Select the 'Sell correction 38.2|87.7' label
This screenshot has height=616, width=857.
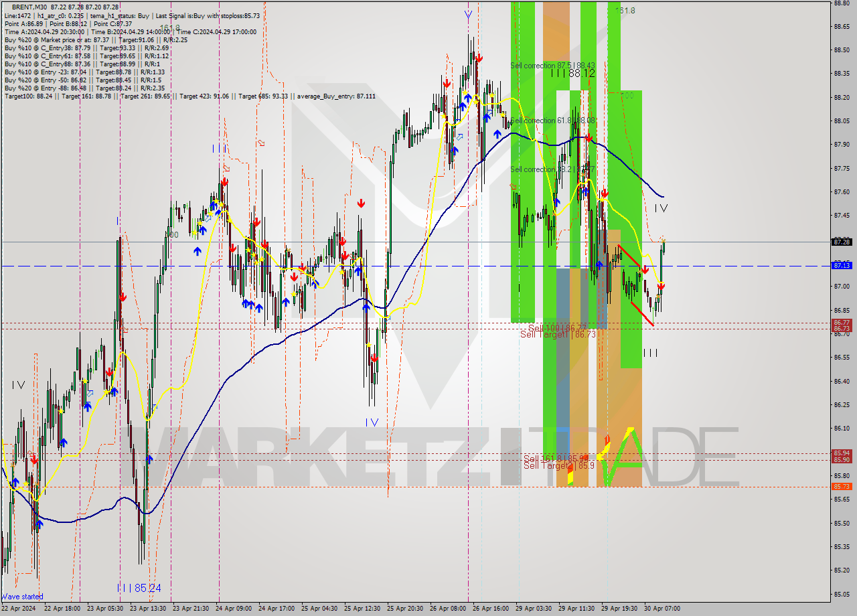(x=551, y=169)
